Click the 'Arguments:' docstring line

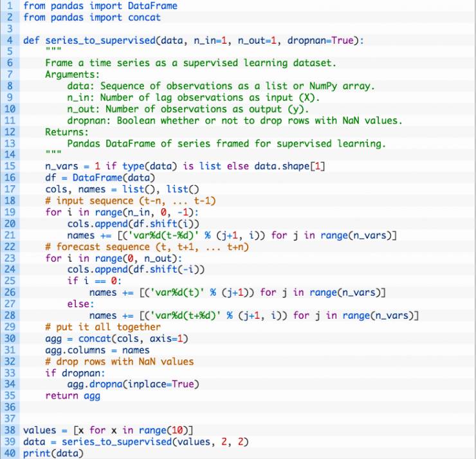(x=72, y=75)
